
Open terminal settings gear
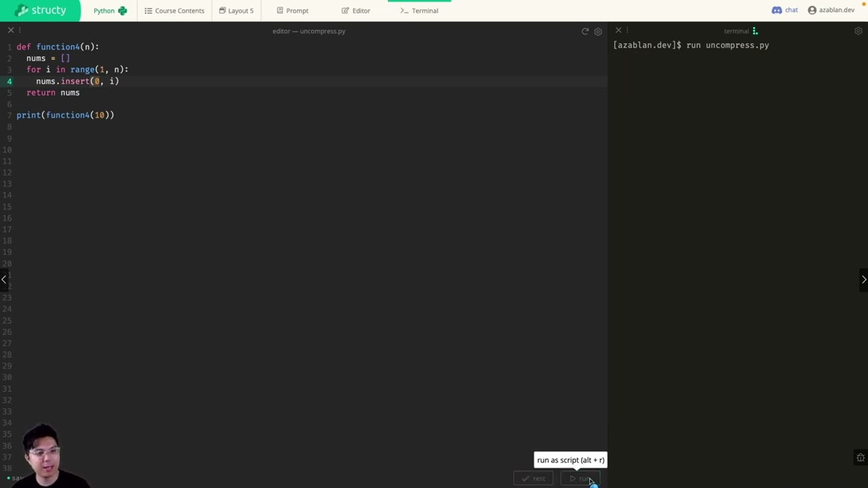pos(858,31)
